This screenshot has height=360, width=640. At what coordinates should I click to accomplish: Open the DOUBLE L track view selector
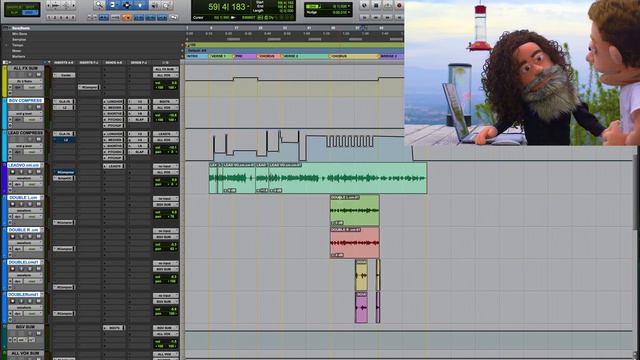click(24, 210)
